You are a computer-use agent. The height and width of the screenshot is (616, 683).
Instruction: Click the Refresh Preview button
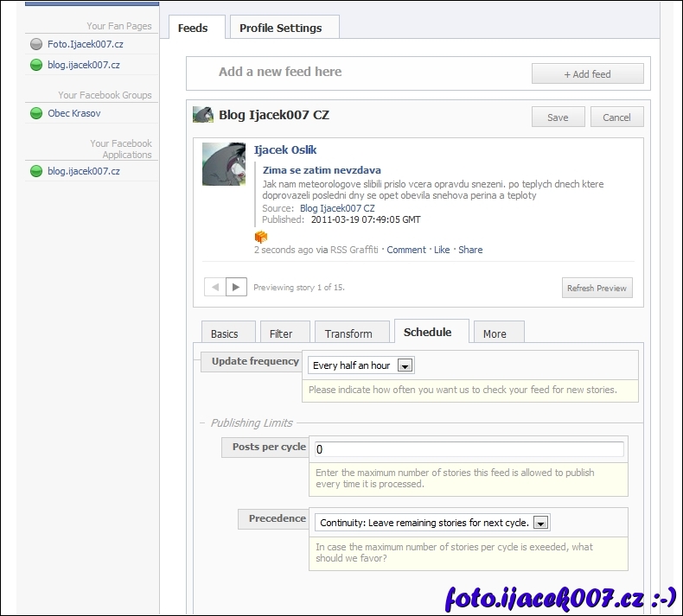[597, 289]
